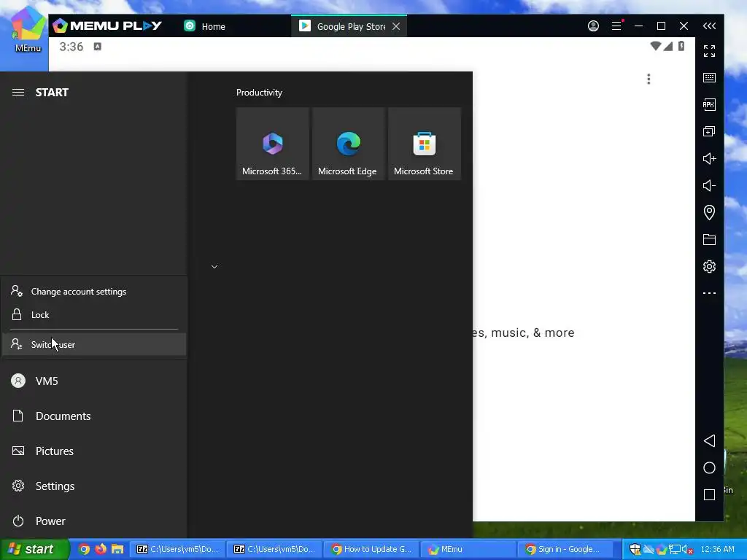Launch the Microsoft Edge tile
The width and height of the screenshot is (747, 560).
click(348, 144)
